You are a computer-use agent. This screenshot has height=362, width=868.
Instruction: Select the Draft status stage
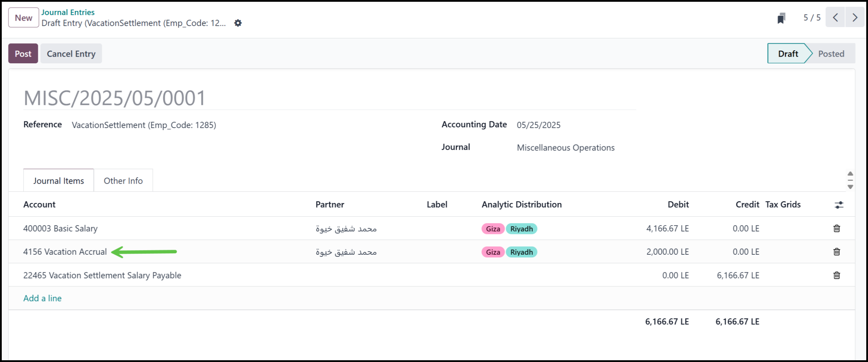(788, 54)
